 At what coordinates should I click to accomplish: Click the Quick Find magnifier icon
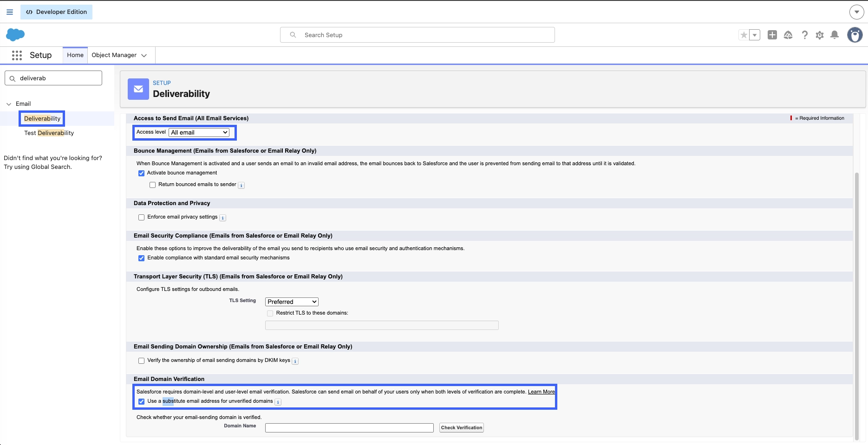(x=13, y=78)
